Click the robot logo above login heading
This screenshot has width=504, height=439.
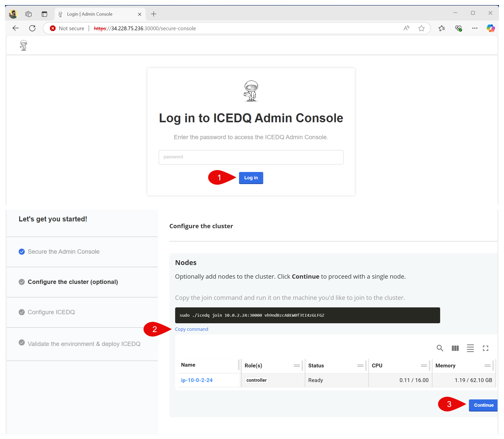tap(251, 91)
